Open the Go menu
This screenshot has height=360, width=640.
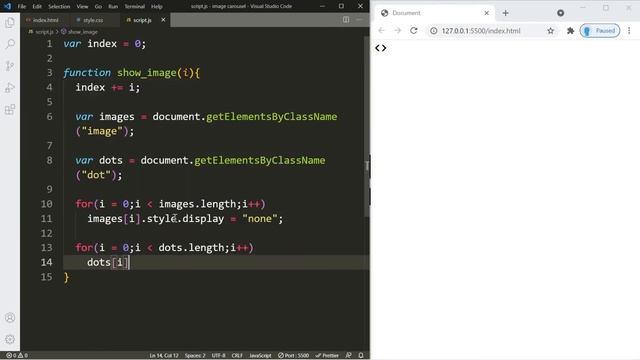click(98, 7)
